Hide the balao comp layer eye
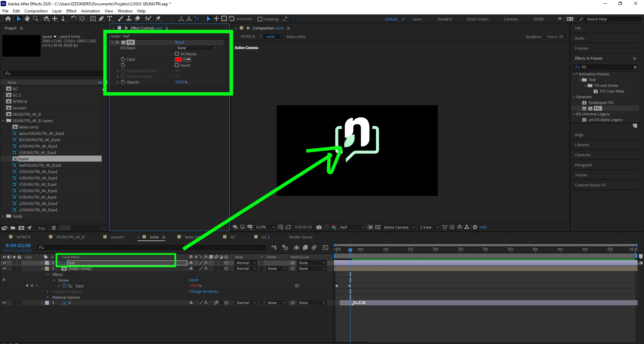 click(x=4, y=269)
